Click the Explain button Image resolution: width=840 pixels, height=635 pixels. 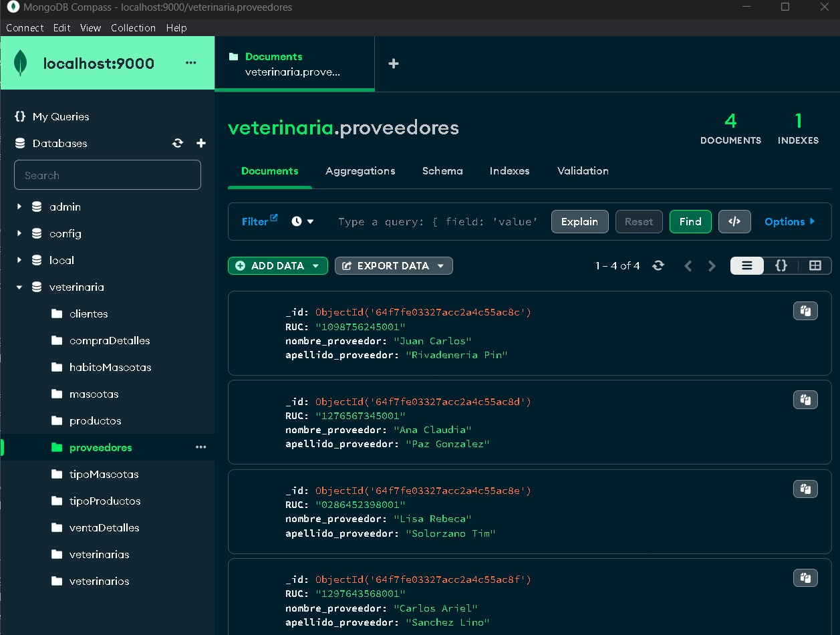click(579, 221)
